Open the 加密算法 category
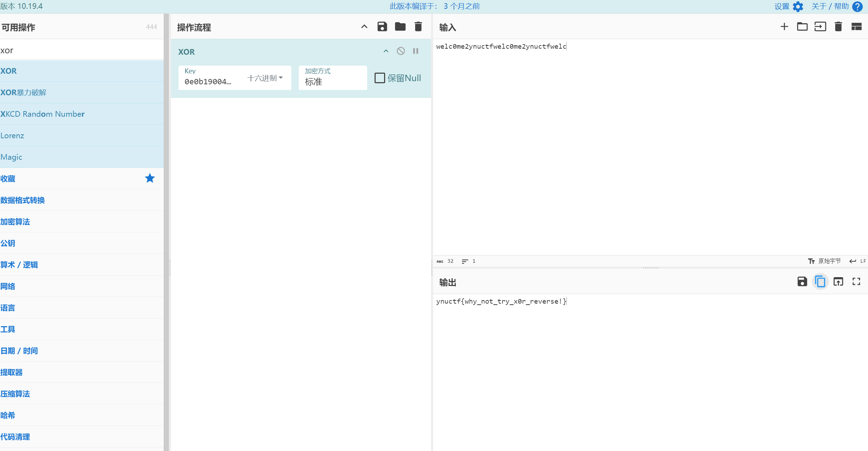This screenshot has height=451, width=868. (15, 222)
